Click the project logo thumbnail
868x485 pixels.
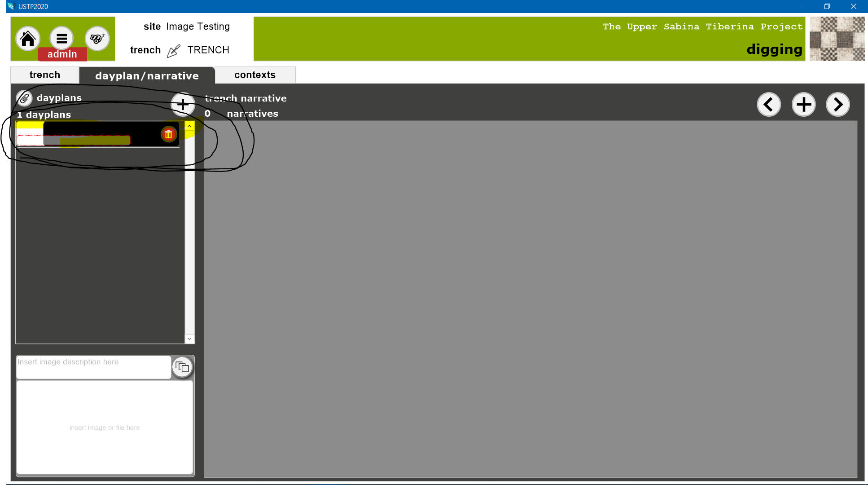click(837, 39)
